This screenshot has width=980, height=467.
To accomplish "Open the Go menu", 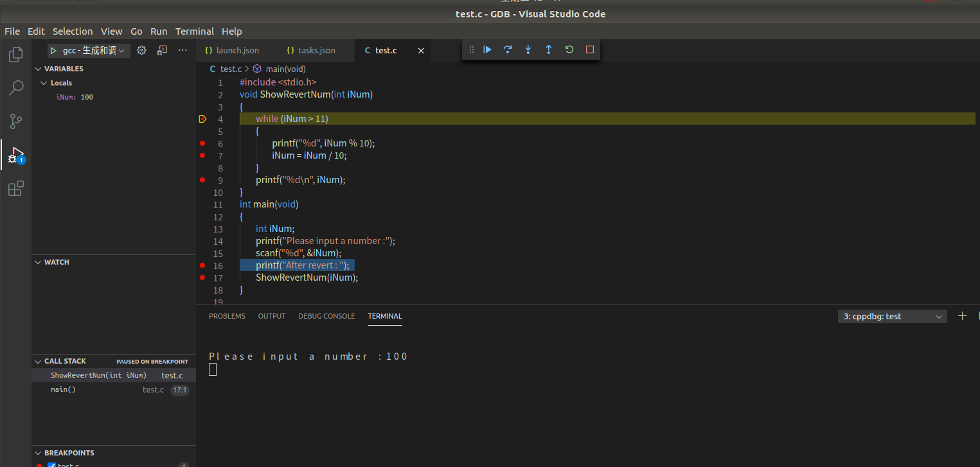I will (136, 31).
